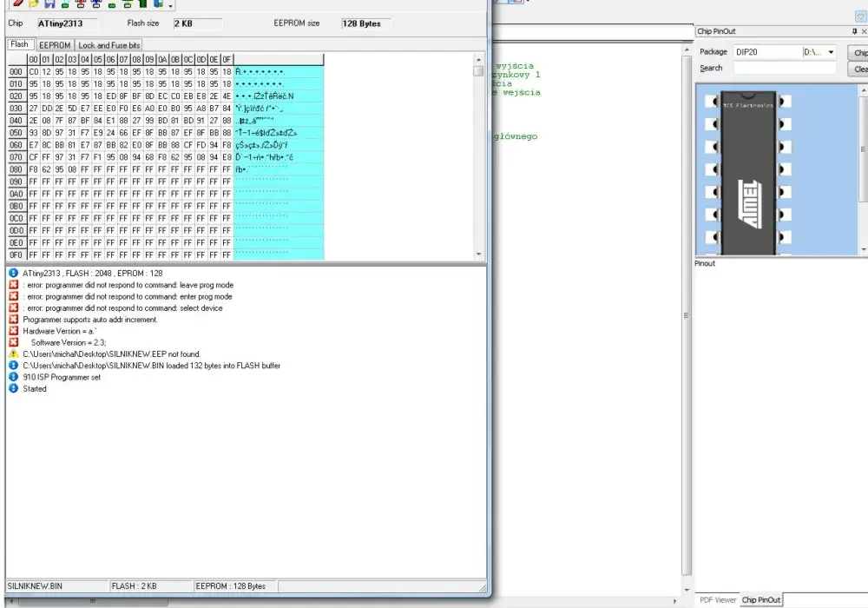868x608 pixels.
Task: Pin the Chip PinOut panel
Action: (854, 31)
